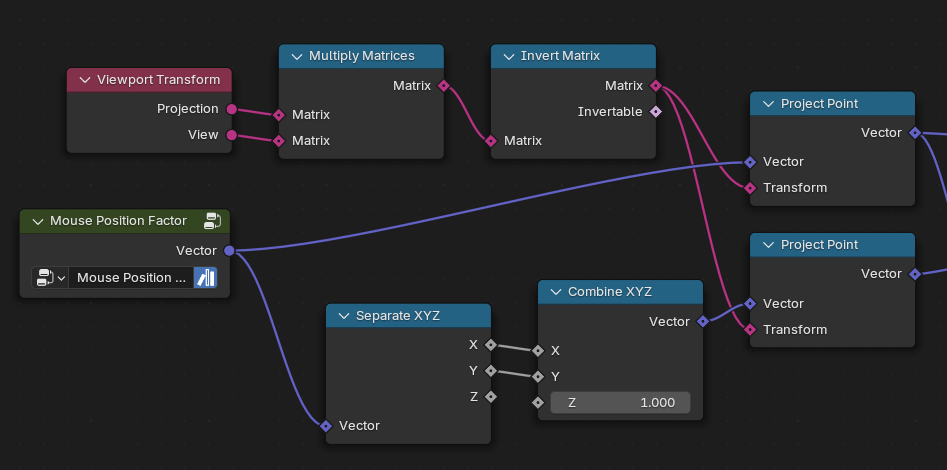Click Invert Matrix's Matrix input socket
The image size is (947, 470).
tap(491, 141)
